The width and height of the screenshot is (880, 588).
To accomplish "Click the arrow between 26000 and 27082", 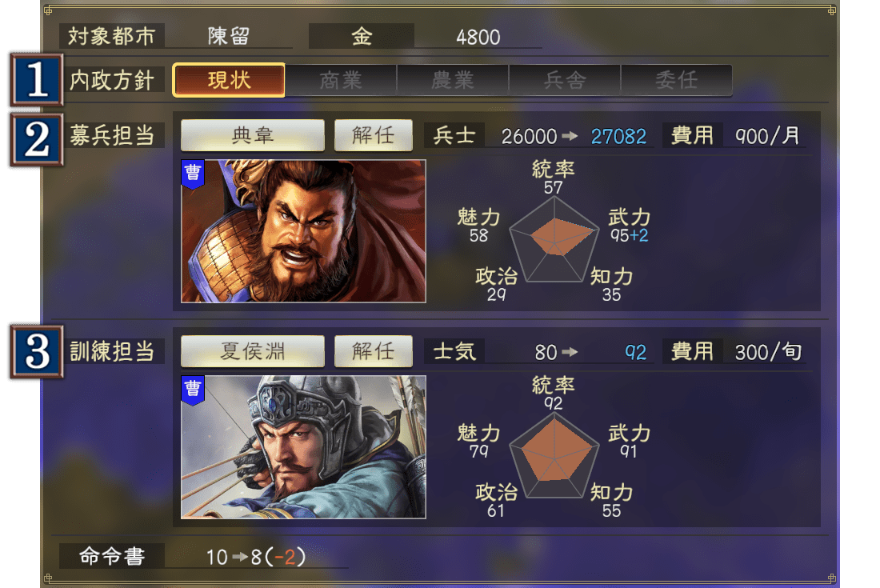I will [x=570, y=136].
